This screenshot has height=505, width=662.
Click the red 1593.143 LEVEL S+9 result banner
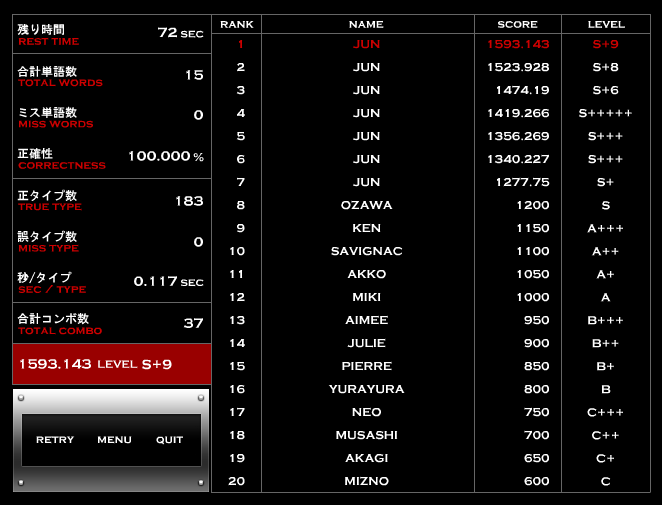112,364
